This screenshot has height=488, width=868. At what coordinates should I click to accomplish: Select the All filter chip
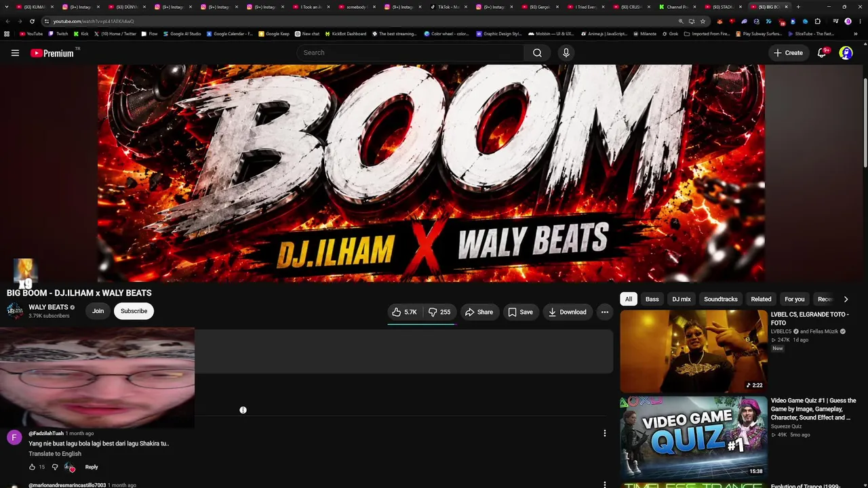[x=629, y=299]
